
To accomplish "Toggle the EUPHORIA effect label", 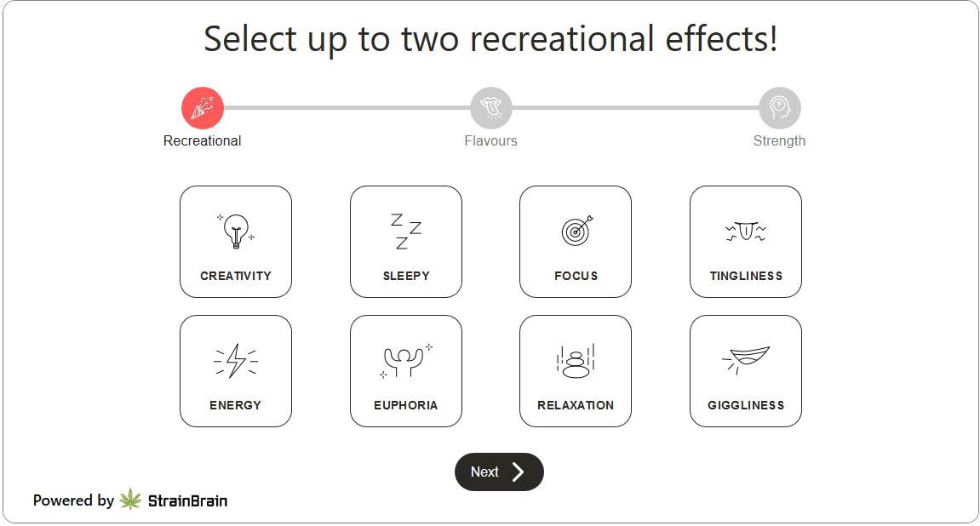I will 406,405.
